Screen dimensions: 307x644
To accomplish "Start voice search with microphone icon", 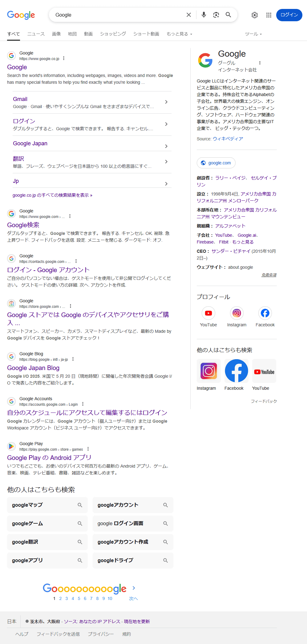I will [x=204, y=15].
